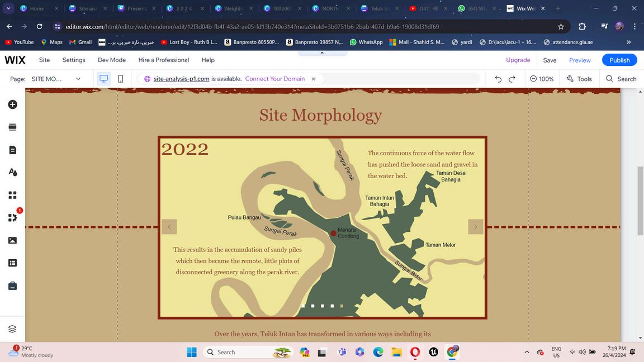This screenshot has height=362, width=644.
Task: Bookmark this page with star icon
Action: pyautogui.click(x=561, y=27)
